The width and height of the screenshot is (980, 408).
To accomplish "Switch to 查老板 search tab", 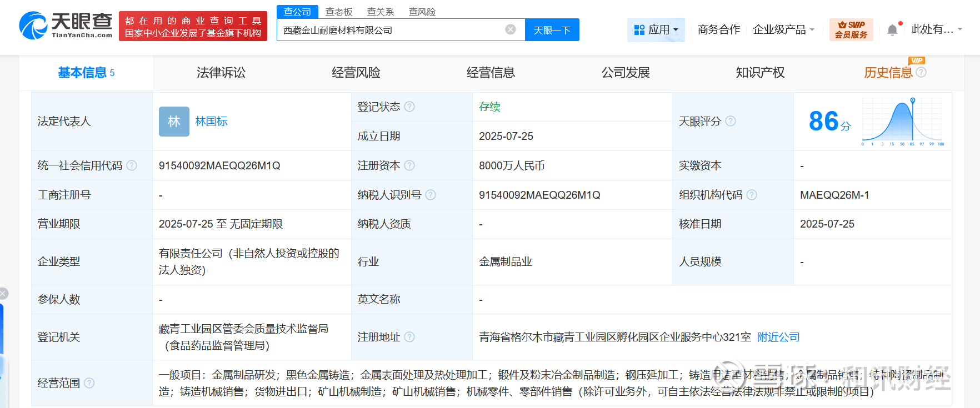I will pyautogui.click(x=339, y=12).
